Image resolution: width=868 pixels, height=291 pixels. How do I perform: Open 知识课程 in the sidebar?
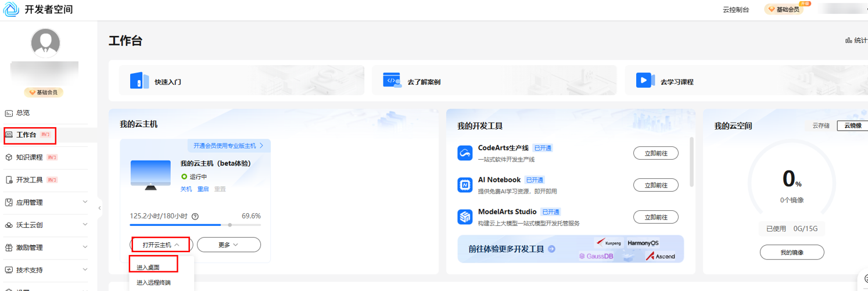click(x=30, y=157)
